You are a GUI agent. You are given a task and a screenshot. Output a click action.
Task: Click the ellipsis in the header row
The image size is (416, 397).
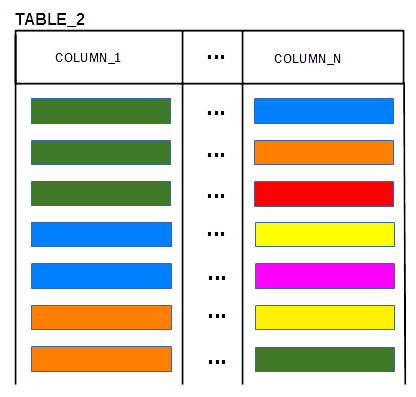coord(216,57)
